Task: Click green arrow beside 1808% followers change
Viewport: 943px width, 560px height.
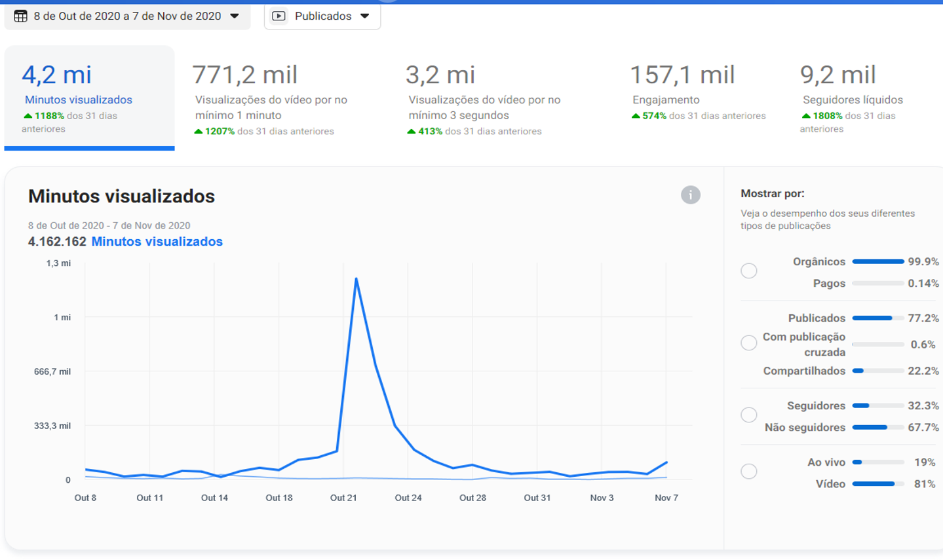Action: (x=806, y=116)
